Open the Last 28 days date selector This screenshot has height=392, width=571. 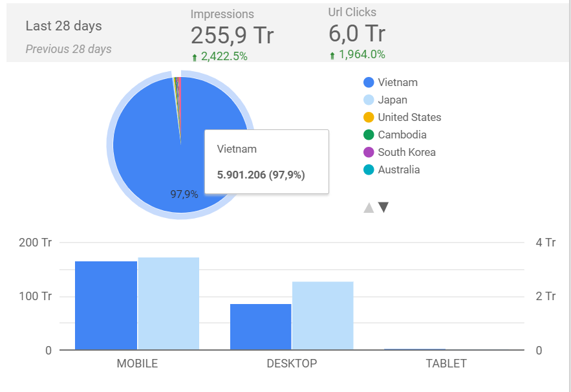click(x=64, y=26)
